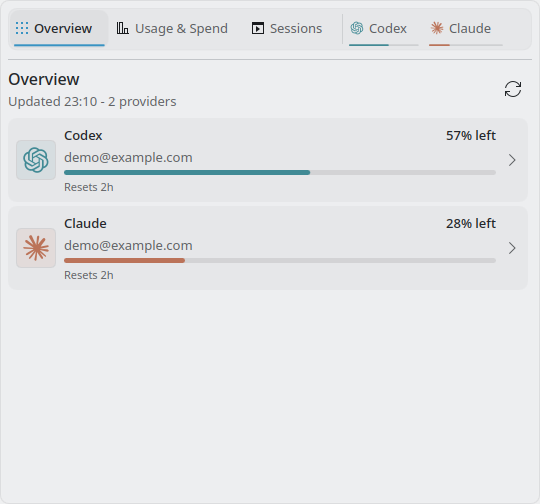
Task: Click the grid icon on Overview tab
Action: tap(22, 28)
